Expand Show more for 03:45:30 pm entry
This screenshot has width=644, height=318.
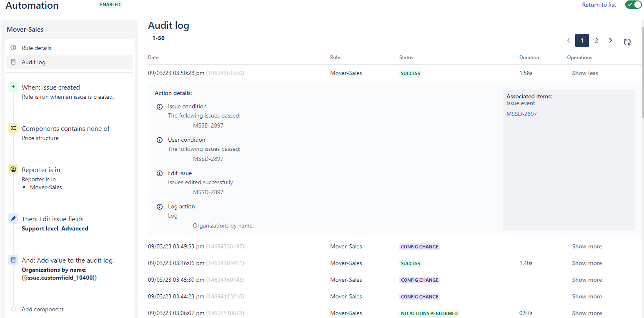click(x=587, y=280)
